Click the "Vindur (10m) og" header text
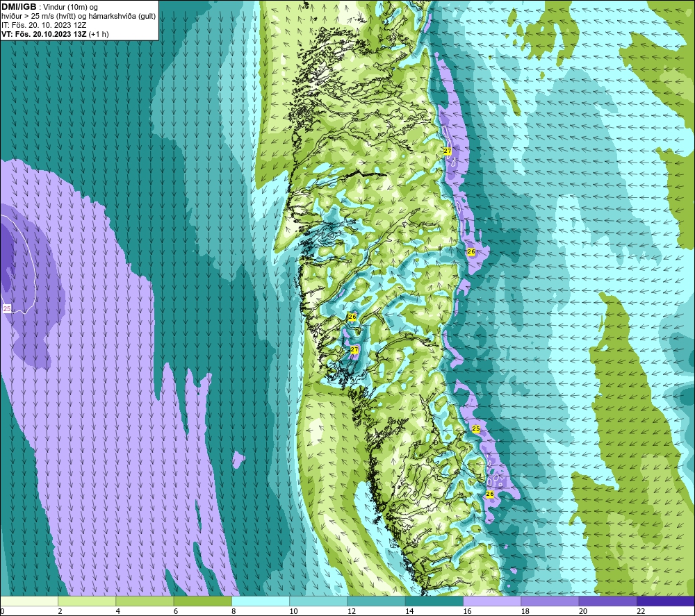 pos(70,8)
